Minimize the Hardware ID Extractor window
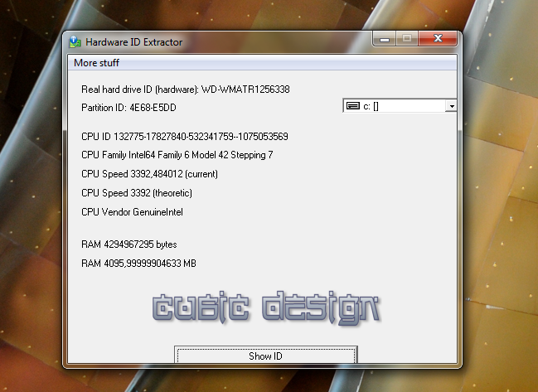The height and width of the screenshot is (392, 538). click(385, 38)
